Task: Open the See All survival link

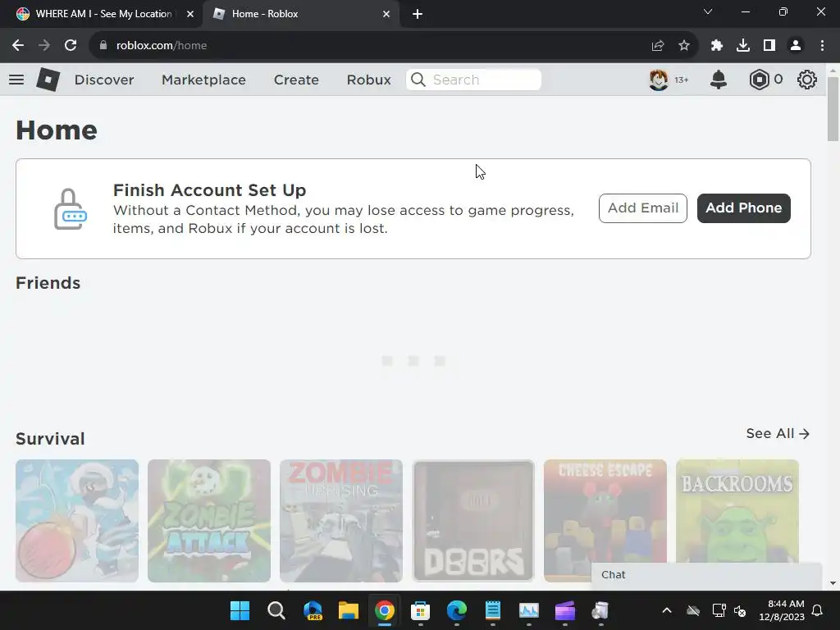Action: (778, 433)
